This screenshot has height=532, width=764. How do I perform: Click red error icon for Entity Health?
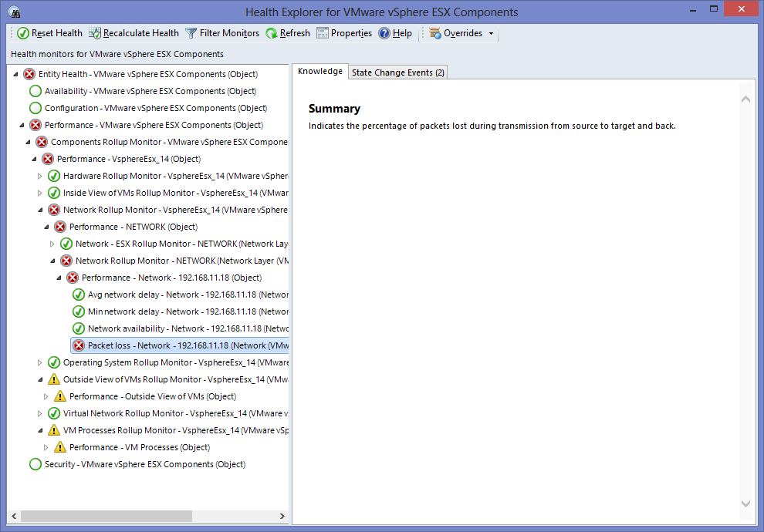click(29, 74)
